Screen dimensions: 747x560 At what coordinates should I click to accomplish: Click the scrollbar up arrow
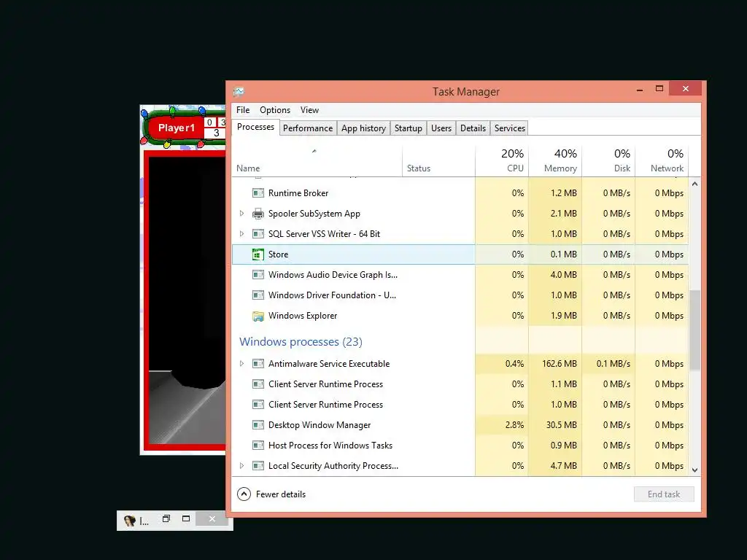(694, 184)
